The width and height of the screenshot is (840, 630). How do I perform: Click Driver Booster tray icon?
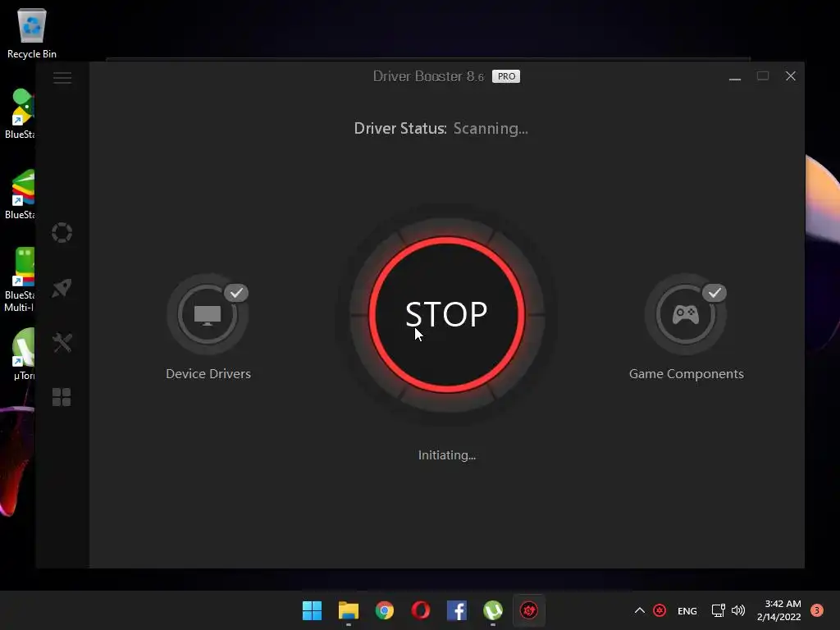click(x=660, y=610)
